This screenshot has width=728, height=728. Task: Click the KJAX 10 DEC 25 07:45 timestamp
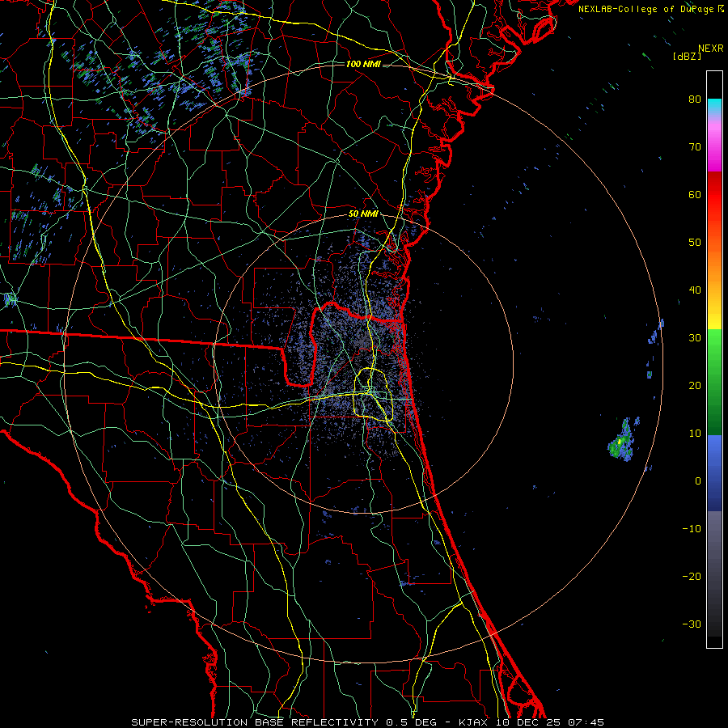point(531,722)
